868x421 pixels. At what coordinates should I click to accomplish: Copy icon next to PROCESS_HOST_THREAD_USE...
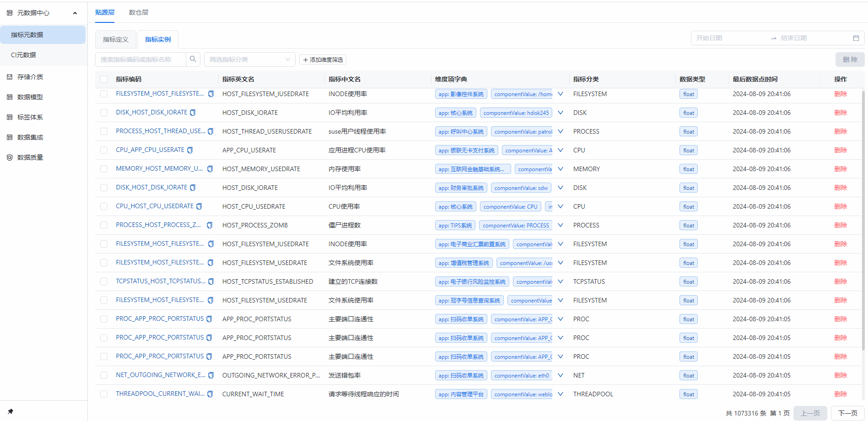(210, 131)
